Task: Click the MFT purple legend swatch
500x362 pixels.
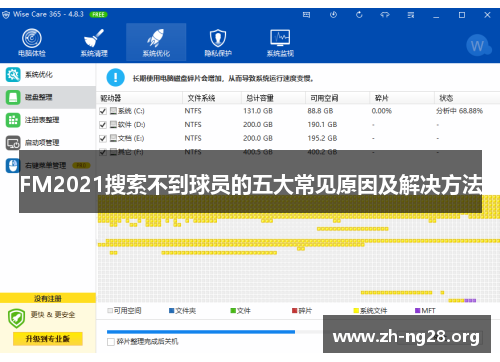Action: tap(417, 311)
